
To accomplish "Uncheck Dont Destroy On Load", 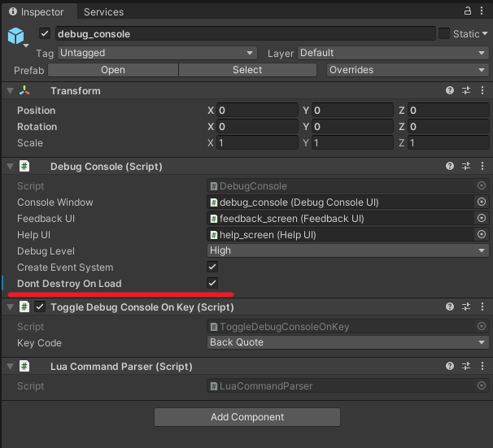I will click(x=212, y=283).
